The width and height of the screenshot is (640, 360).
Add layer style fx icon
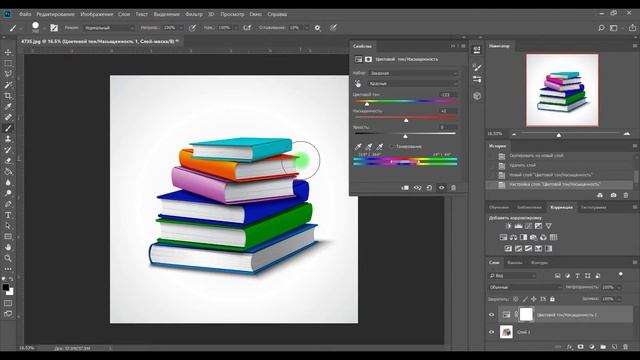click(x=569, y=347)
